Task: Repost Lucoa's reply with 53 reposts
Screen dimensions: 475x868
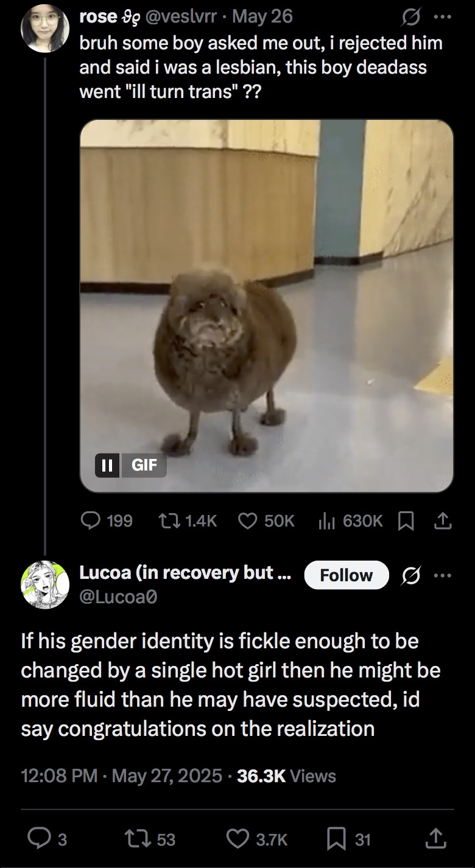Action: click(x=151, y=840)
